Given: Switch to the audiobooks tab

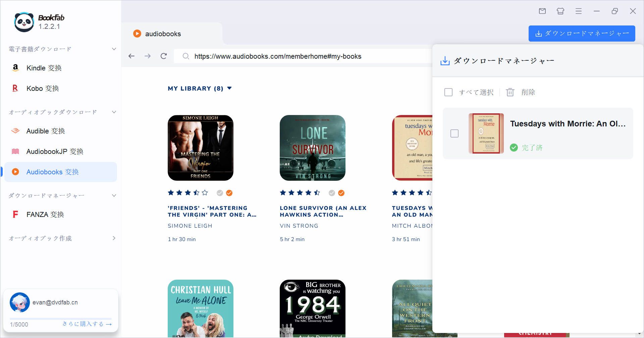Looking at the screenshot, I should coord(163,34).
